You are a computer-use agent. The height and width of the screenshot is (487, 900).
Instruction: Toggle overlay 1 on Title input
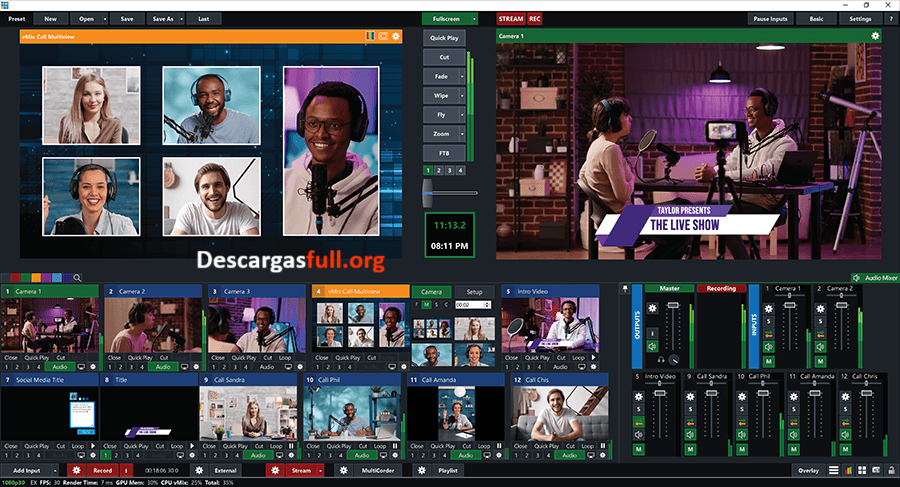click(x=106, y=455)
